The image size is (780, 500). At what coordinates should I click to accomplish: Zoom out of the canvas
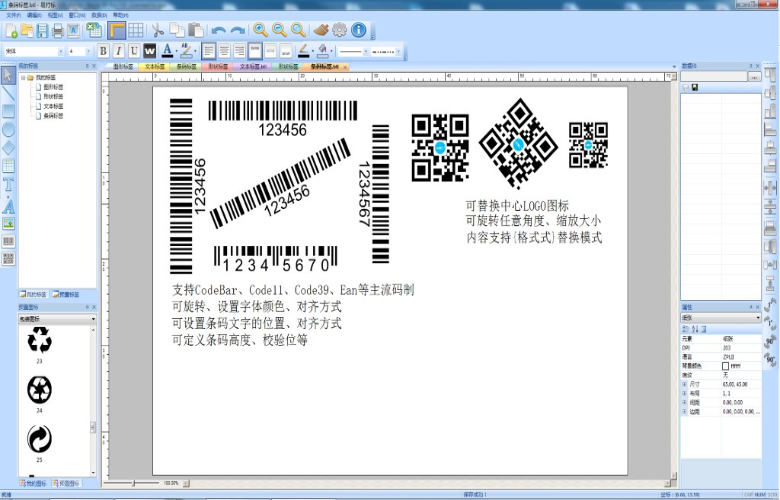point(279,30)
